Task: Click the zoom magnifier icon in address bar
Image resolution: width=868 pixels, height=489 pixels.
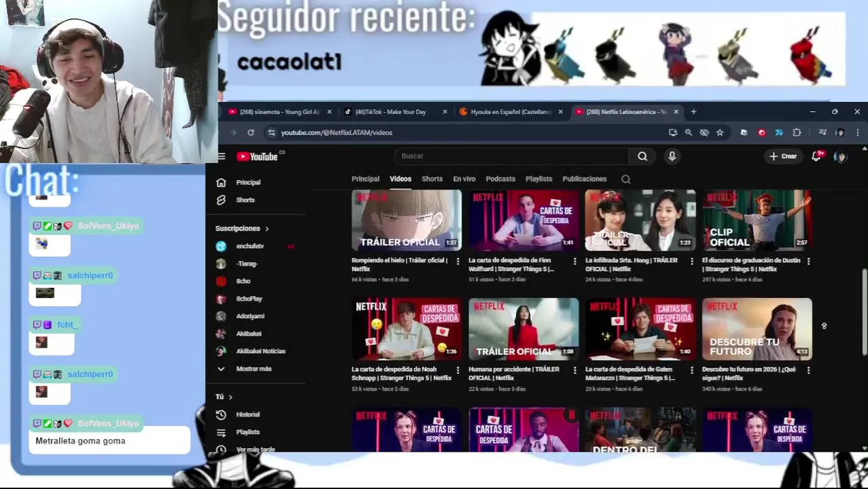Action: coord(689,132)
